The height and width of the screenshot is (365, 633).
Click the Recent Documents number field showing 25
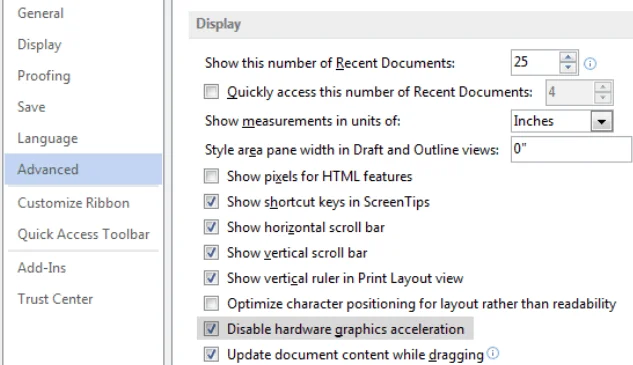[x=535, y=63]
